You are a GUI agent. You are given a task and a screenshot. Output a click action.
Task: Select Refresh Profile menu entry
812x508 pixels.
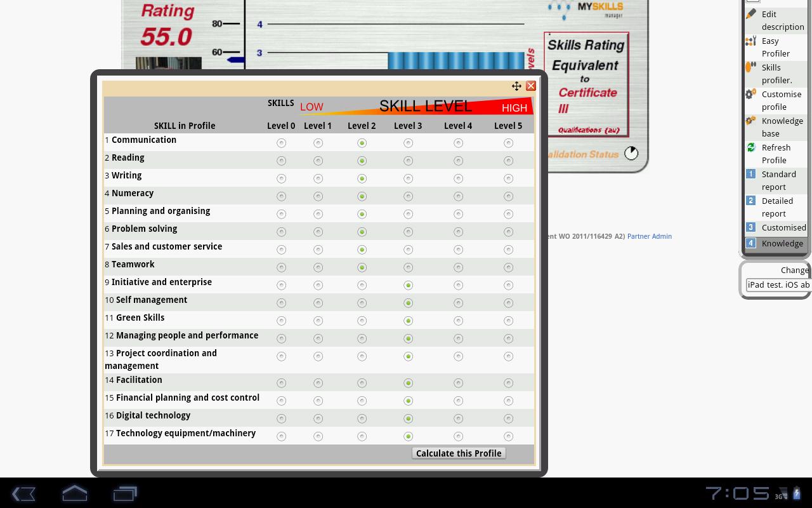[776, 154]
